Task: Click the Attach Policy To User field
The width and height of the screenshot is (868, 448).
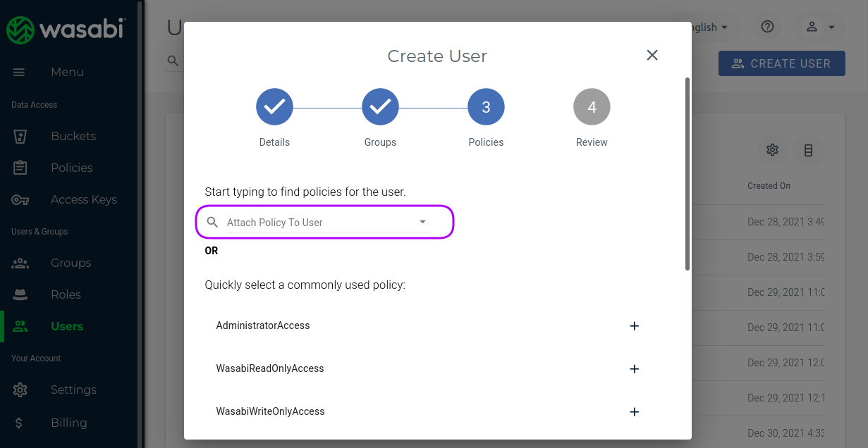Action: [x=317, y=223]
